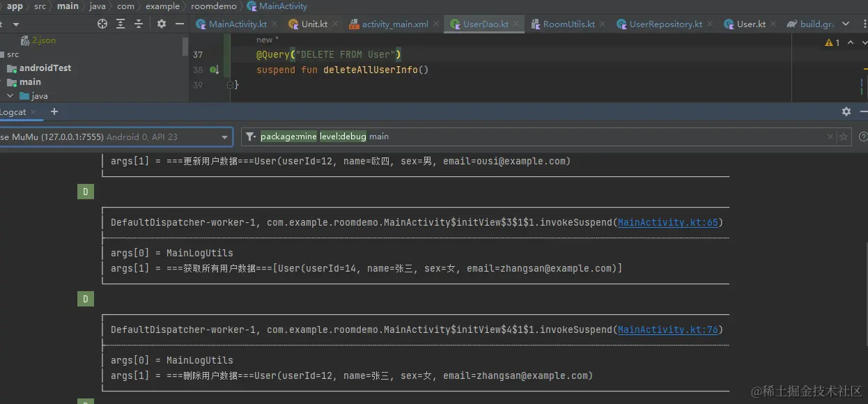Mark the Logcat filter as favorite
868x404 pixels.
click(844, 137)
